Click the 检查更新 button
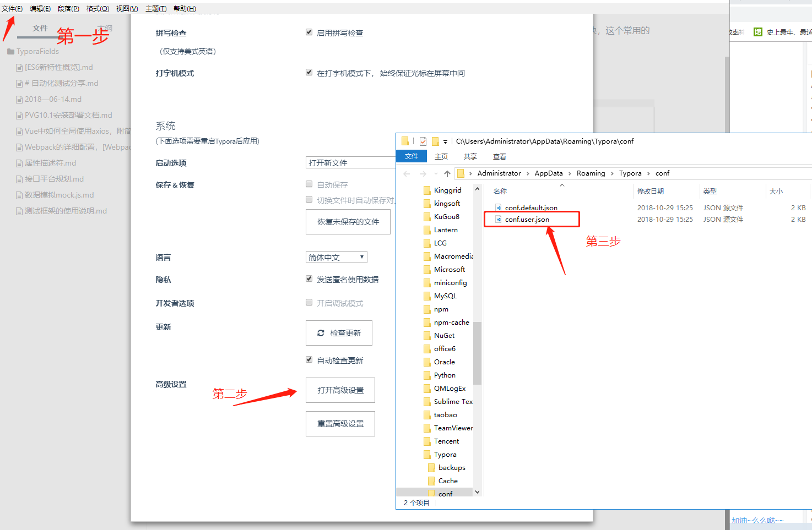Viewport: 812px width, 530px height. click(339, 333)
